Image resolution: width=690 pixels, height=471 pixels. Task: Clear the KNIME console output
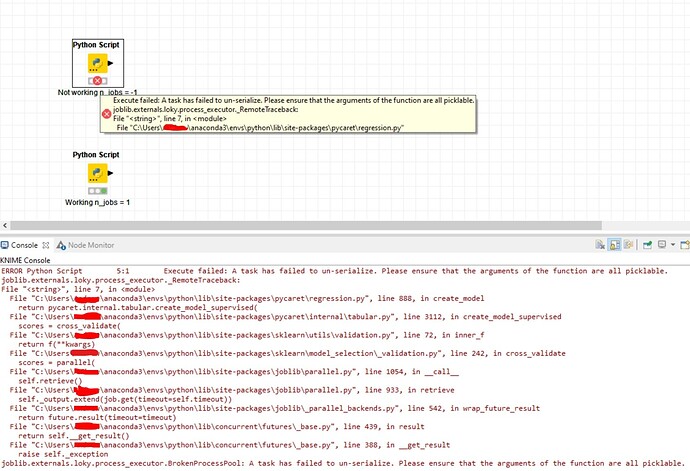pyautogui.click(x=600, y=245)
